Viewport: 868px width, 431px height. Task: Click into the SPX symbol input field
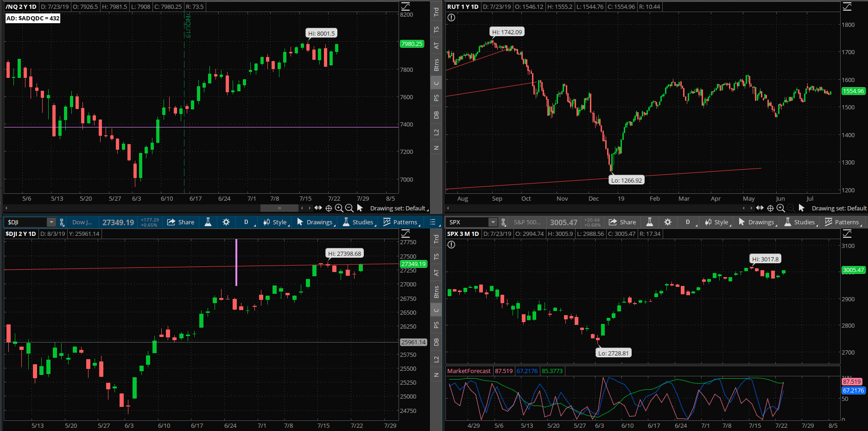(x=468, y=222)
